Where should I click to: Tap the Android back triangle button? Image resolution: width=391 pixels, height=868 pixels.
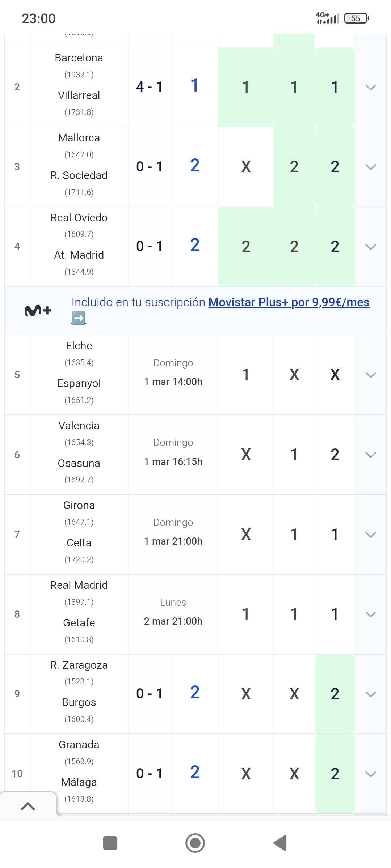280,843
